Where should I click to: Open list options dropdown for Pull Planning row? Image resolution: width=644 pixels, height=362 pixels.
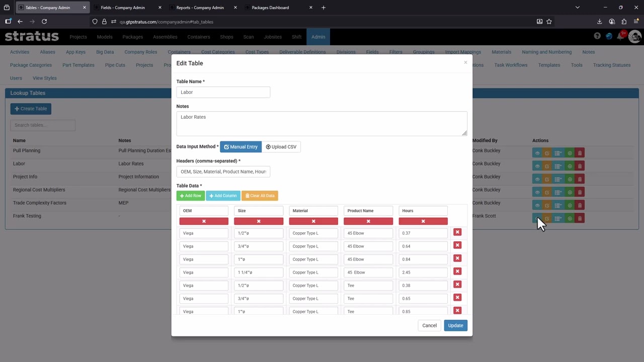coord(558,153)
